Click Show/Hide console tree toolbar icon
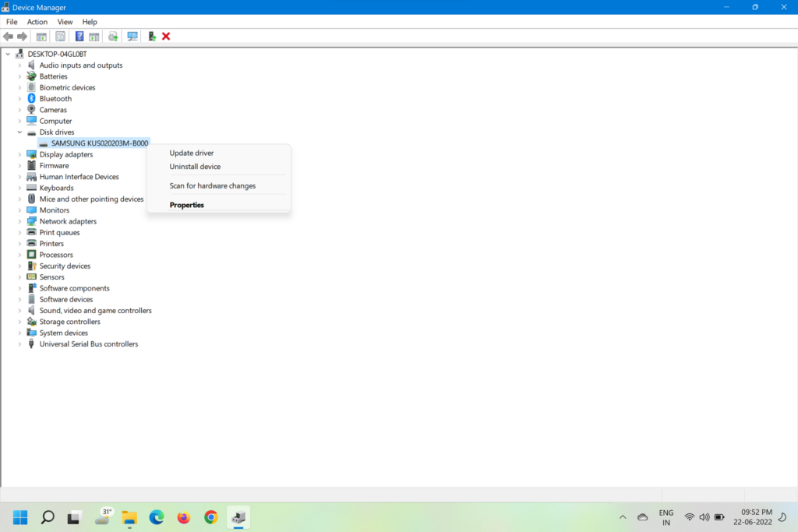Image resolution: width=798 pixels, height=532 pixels. coord(41,37)
